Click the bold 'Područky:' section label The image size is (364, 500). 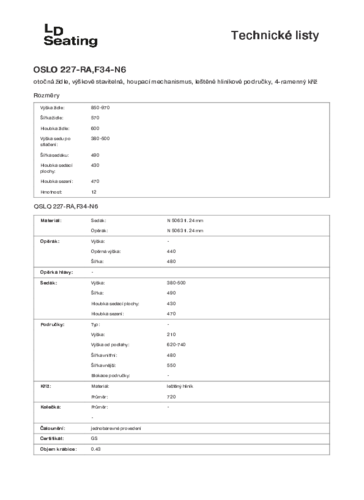[x=52, y=324]
